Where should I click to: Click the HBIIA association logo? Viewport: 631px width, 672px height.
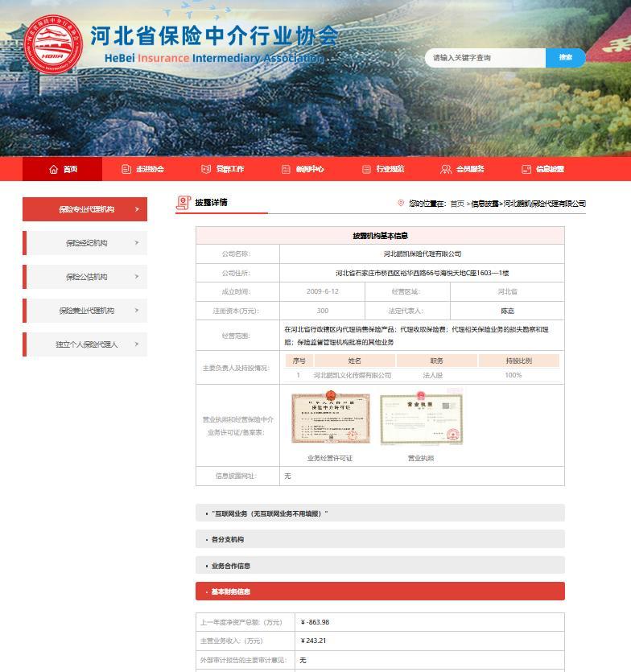tap(53, 44)
